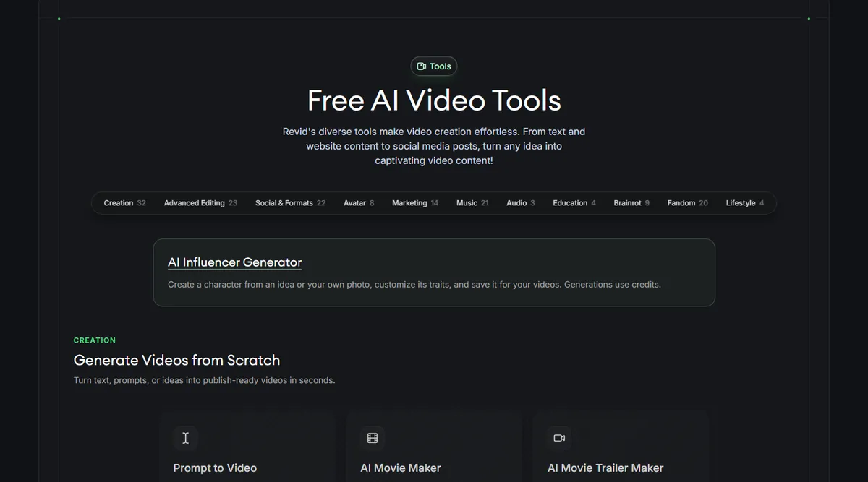Open the AI Influencer Generator link
868x482 pixels.
tap(234, 262)
